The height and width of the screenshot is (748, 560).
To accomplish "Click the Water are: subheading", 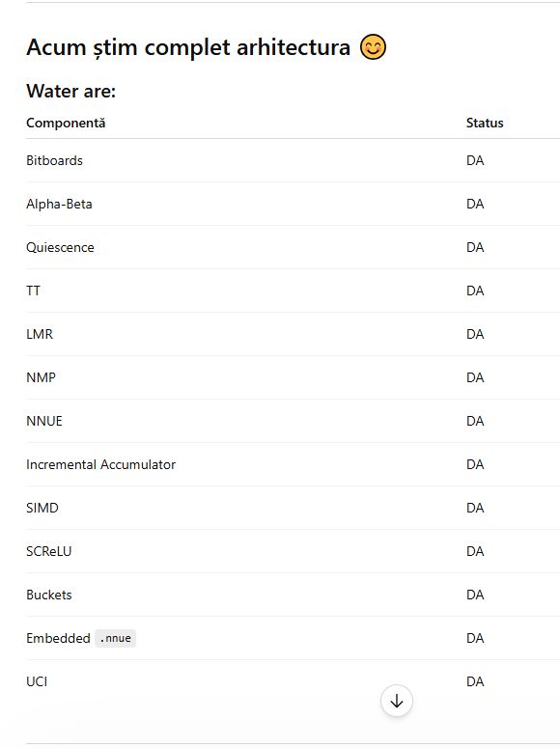I will (71, 91).
